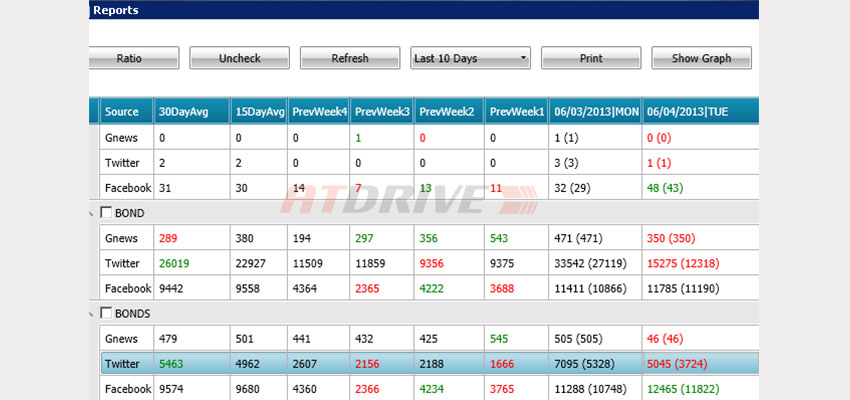Click the 4234 PrevWeek2 cell
The width and height of the screenshot is (850, 400).
point(449,389)
